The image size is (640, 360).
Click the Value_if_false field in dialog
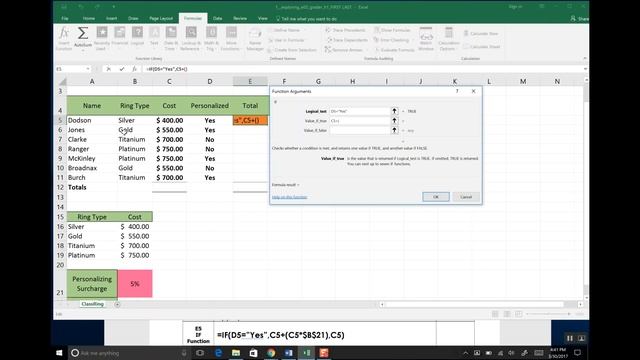coord(360,131)
